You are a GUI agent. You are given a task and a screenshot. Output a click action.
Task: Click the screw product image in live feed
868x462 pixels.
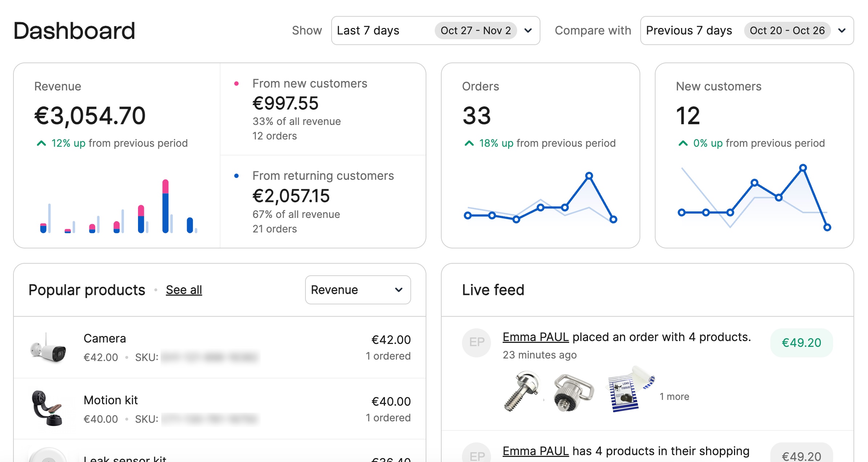pyautogui.click(x=521, y=391)
